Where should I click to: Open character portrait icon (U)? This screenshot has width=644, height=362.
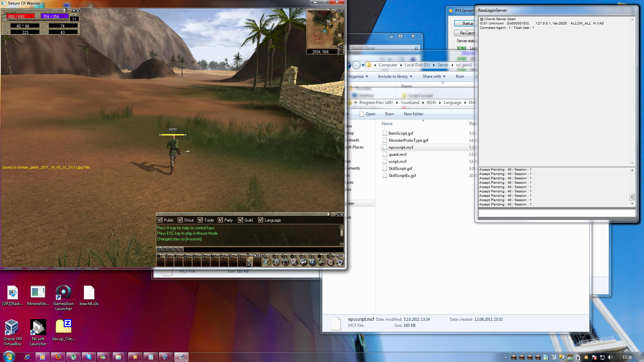click(x=276, y=262)
